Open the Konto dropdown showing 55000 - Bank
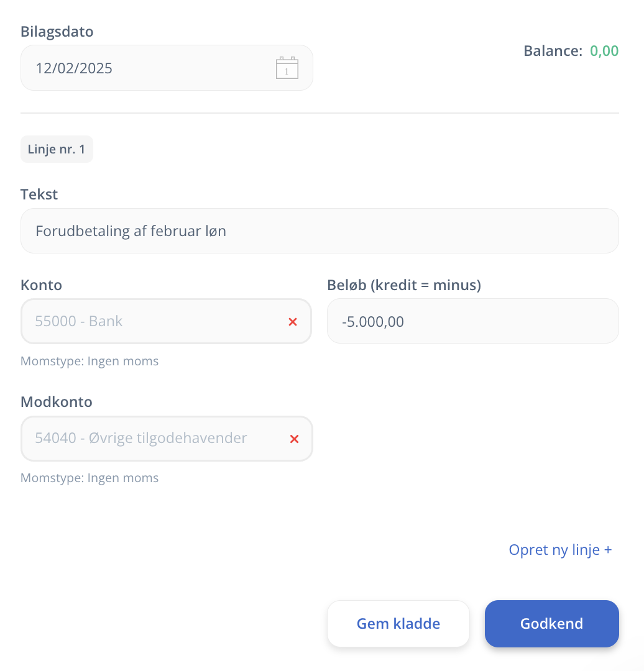The image size is (644, 671). [x=149, y=322]
